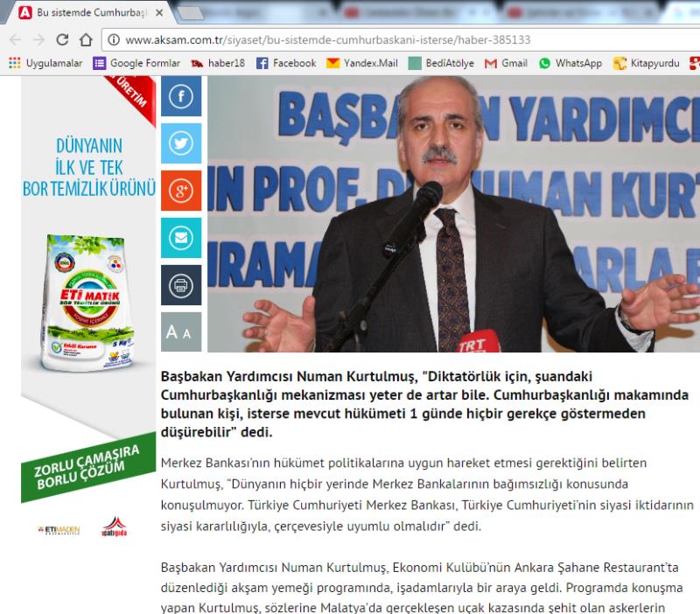Open Facebook bookmark in bookmarks bar
The height and width of the screenshot is (614, 700).
[286, 63]
